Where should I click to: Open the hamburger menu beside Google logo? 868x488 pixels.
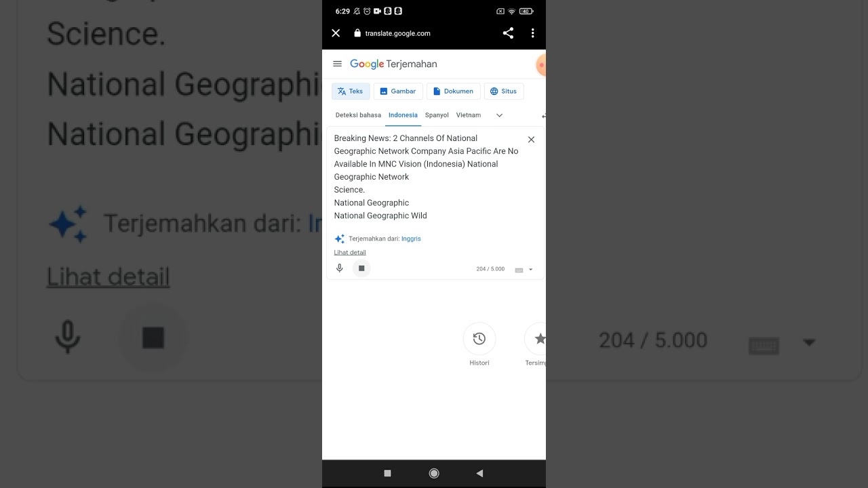click(x=338, y=64)
